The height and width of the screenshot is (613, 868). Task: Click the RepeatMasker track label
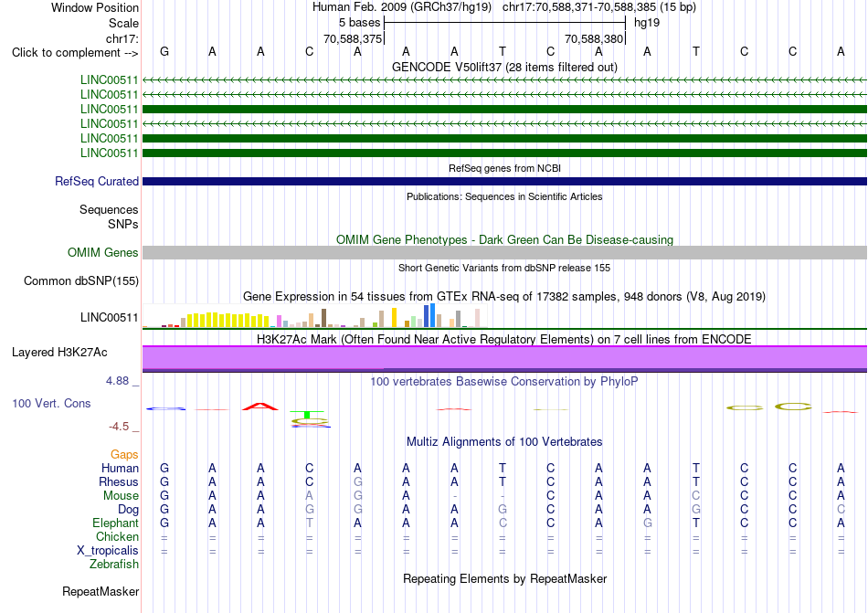point(101,591)
